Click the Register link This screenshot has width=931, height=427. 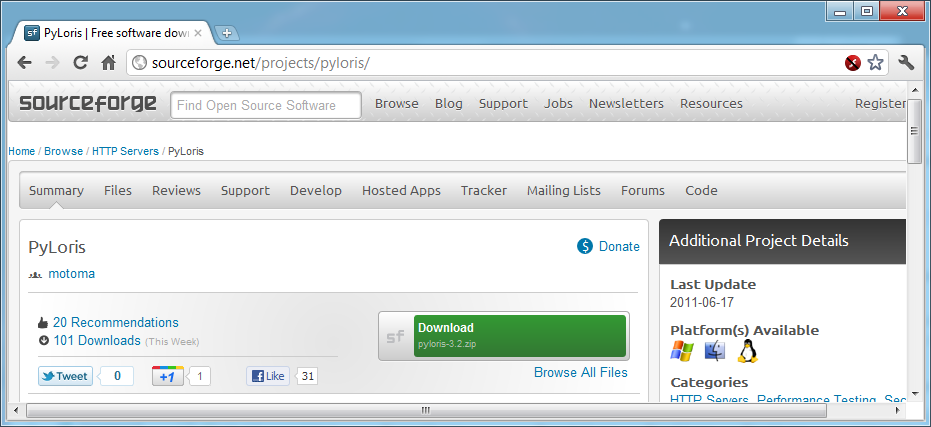(x=881, y=103)
